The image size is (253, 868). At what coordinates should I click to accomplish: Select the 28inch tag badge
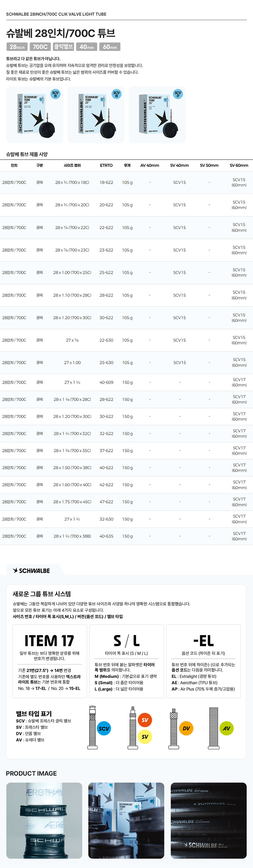click(17, 47)
